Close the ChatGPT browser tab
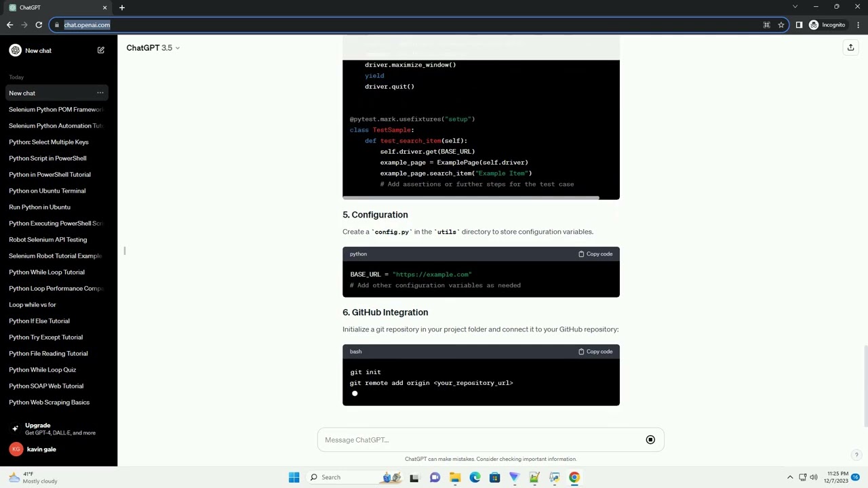This screenshot has width=868, height=488. tap(104, 7)
